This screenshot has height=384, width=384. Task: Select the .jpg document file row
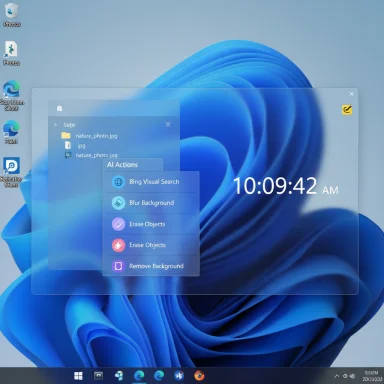(x=75, y=145)
